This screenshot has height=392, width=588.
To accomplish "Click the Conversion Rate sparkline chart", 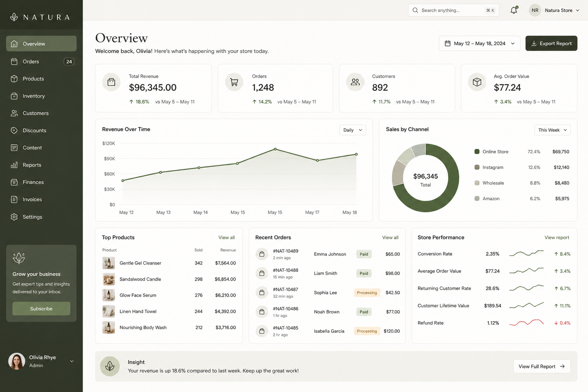I will click(x=526, y=253).
